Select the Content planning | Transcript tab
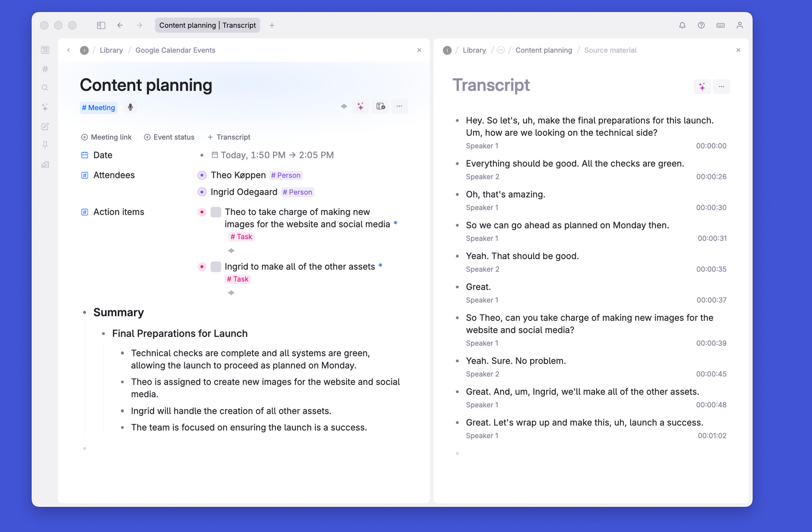Viewport: 812px width, 532px height. [207, 25]
